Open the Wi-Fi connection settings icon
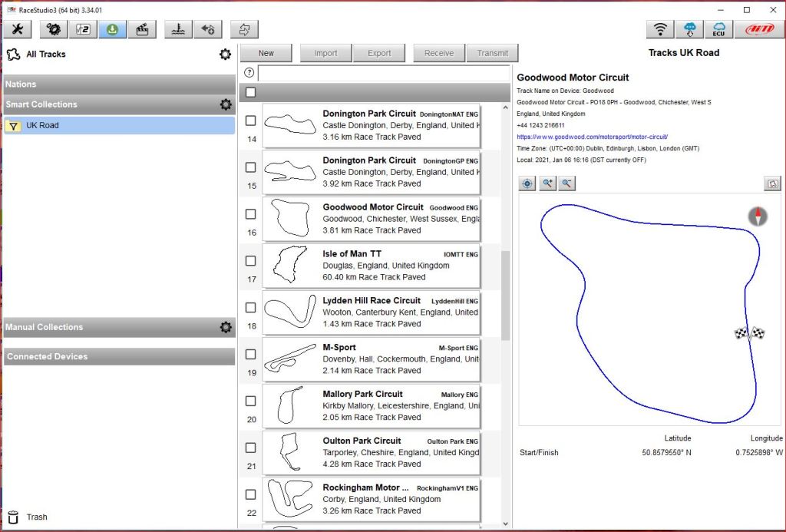The width and height of the screenshot is (786, 532). click(x=659, y=29)
